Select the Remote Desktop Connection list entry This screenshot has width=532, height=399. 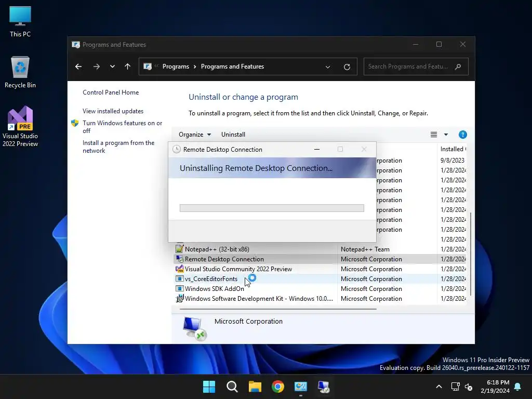point(320,259)
